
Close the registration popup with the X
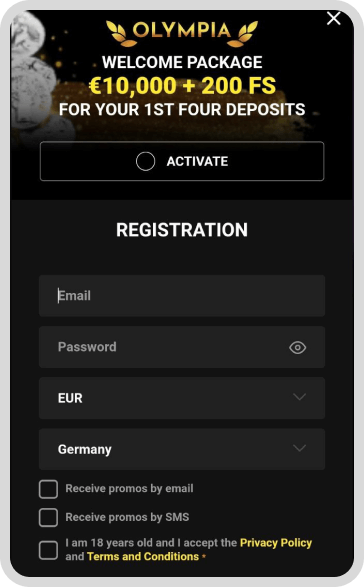(x=333, y=18)
